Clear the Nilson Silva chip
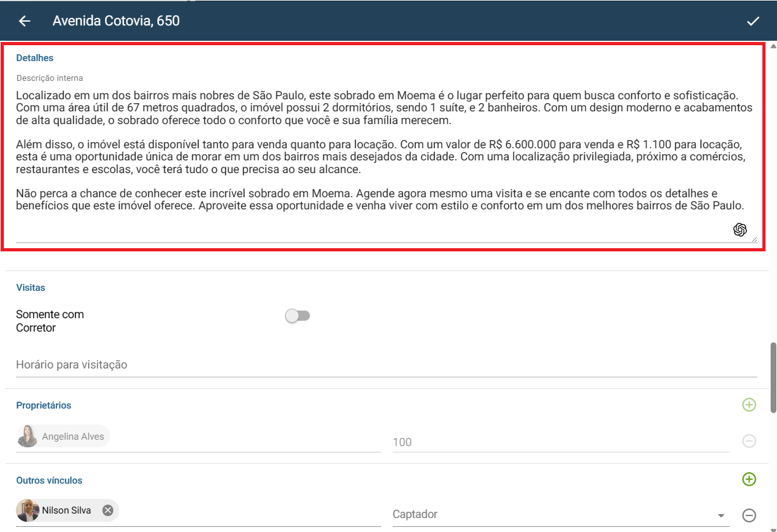 tap(108, 510)
